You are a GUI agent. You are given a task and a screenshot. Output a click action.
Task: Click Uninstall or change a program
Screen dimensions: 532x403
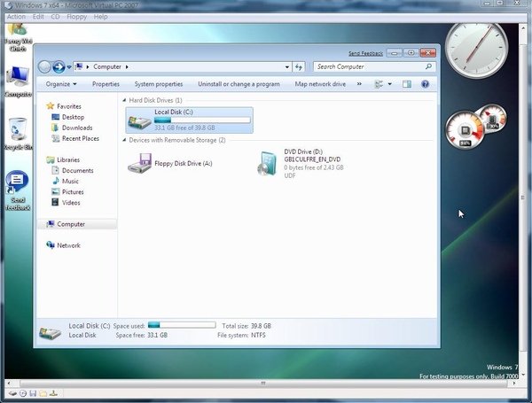click(x=239, y=84)
